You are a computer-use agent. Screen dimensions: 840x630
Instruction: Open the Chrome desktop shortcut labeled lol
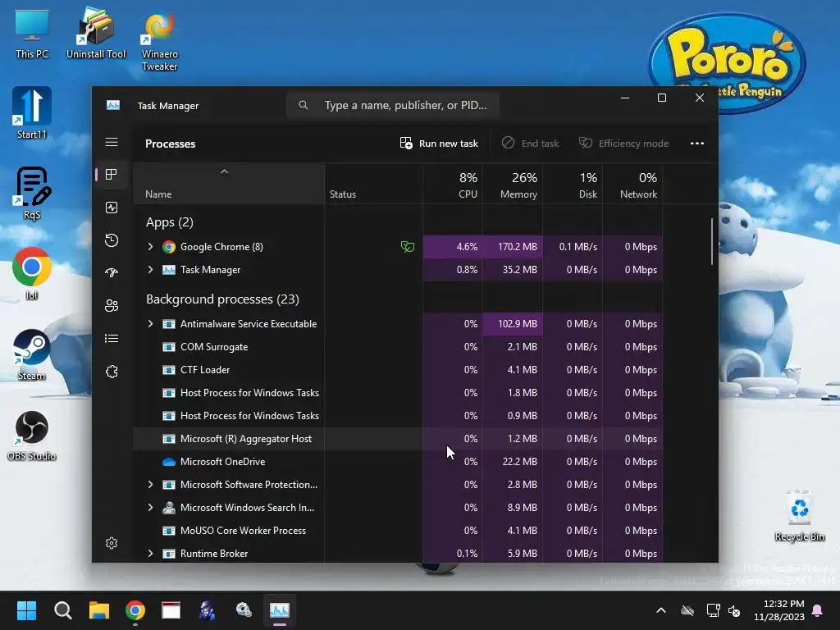point(32,274)
